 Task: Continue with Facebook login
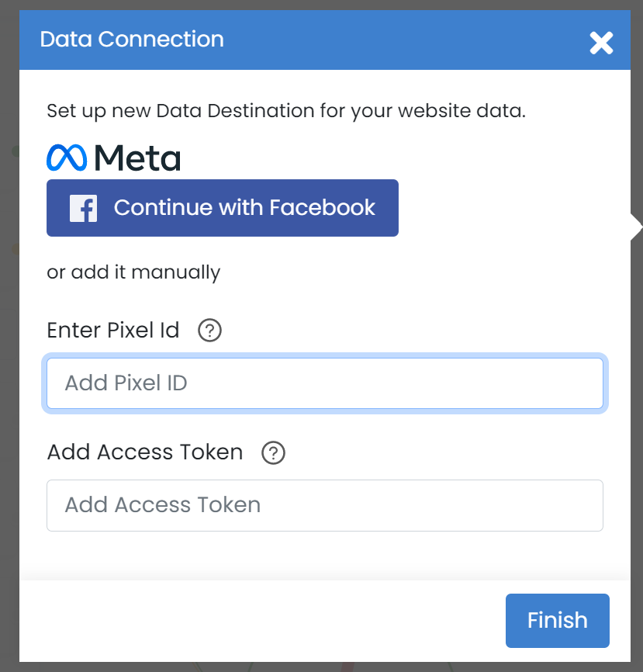(223, 208)
